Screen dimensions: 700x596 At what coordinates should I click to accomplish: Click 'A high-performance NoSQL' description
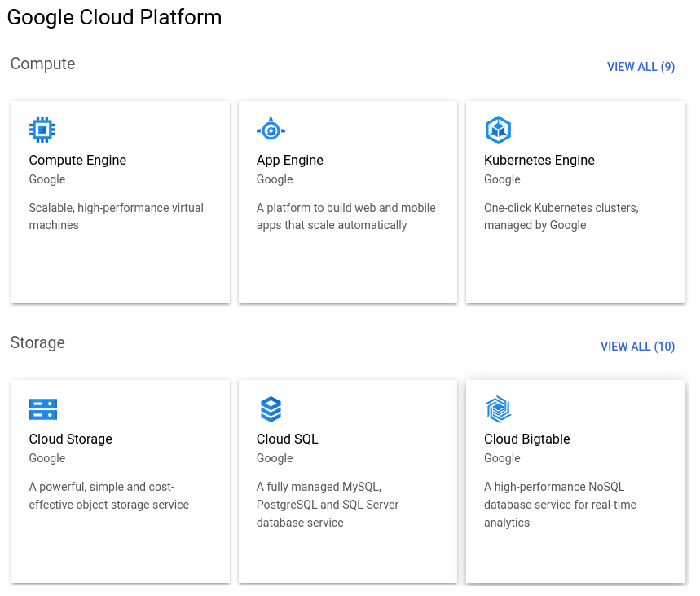coord(561,505)
